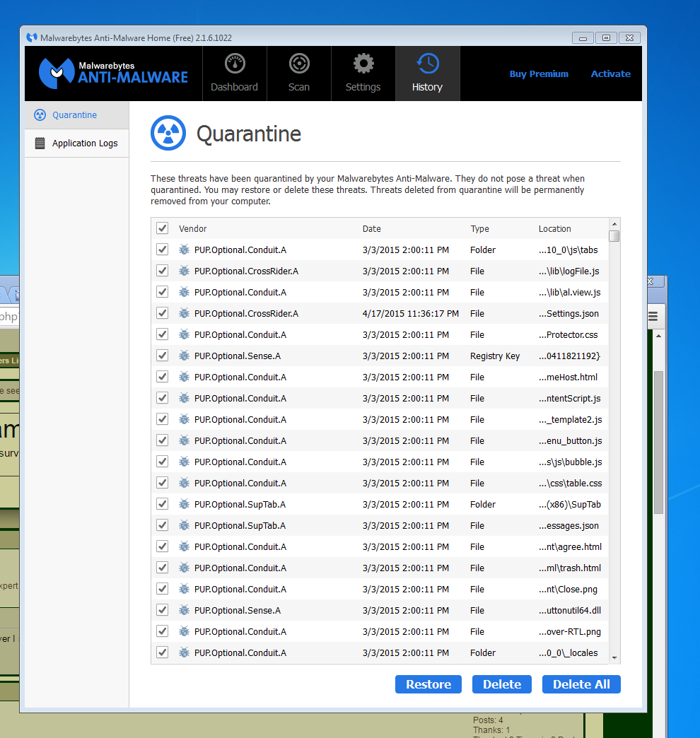Click the background browser window scrollbar thumb
Image resolution: width=700 pixels, height=738 pixels.
(x=658, y=443)
